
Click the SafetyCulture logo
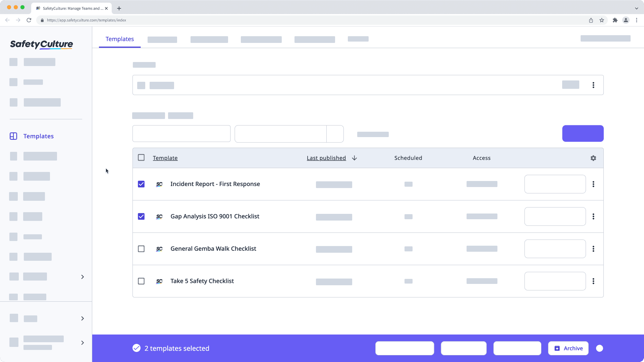(41, 44)
